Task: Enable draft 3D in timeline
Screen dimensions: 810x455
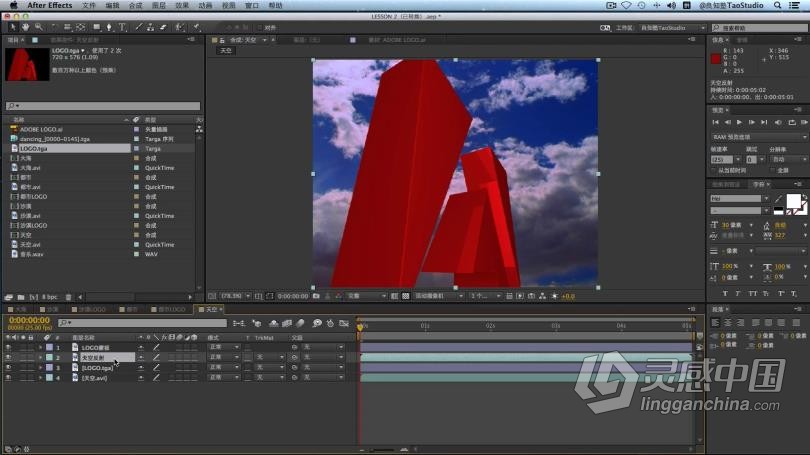Action: [x=257, y=323]
